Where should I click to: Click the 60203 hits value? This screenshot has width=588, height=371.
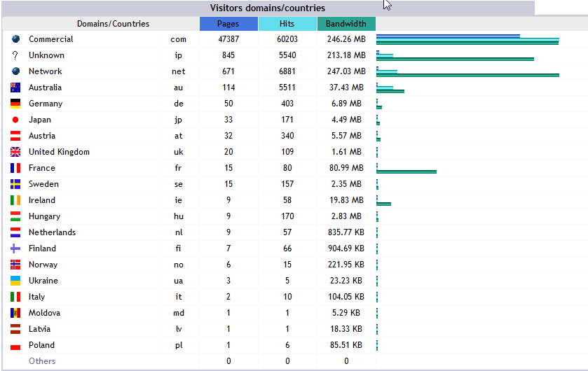coord(287,39)
